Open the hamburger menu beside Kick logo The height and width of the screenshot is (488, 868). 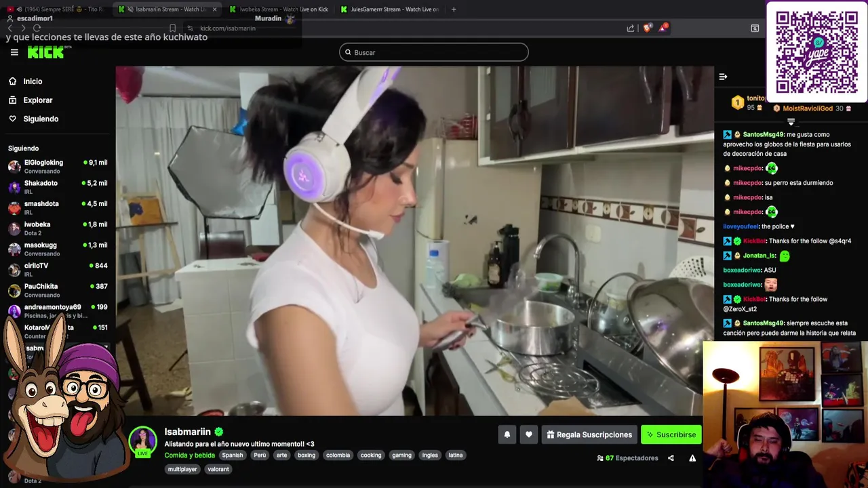point(14,52)
